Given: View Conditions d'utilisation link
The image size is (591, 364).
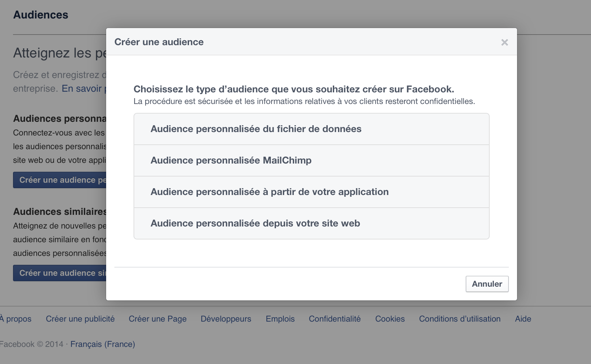Looking at the screenshot, I should 460,319.
